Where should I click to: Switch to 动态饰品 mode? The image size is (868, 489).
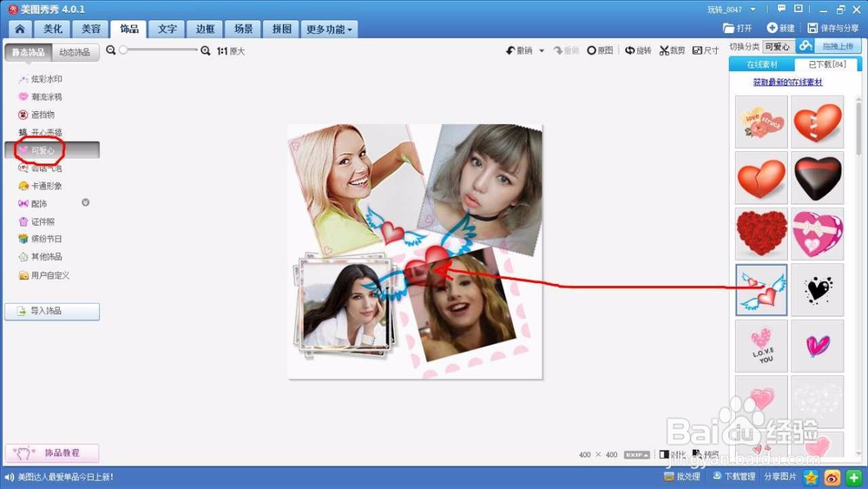click(x=75, y=52)
